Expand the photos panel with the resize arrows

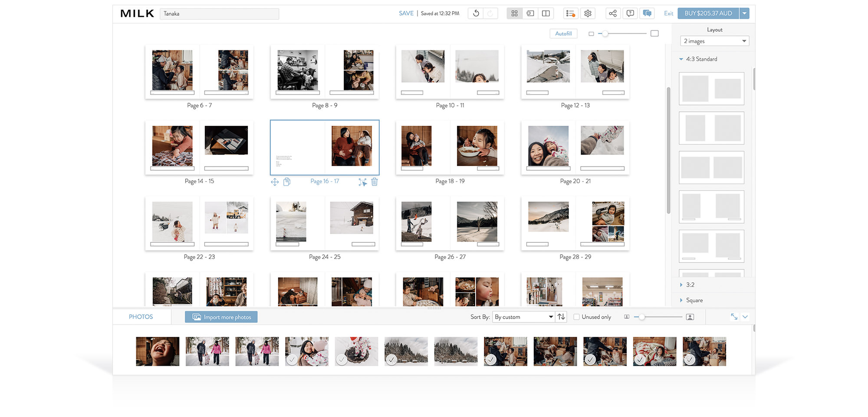734,317
